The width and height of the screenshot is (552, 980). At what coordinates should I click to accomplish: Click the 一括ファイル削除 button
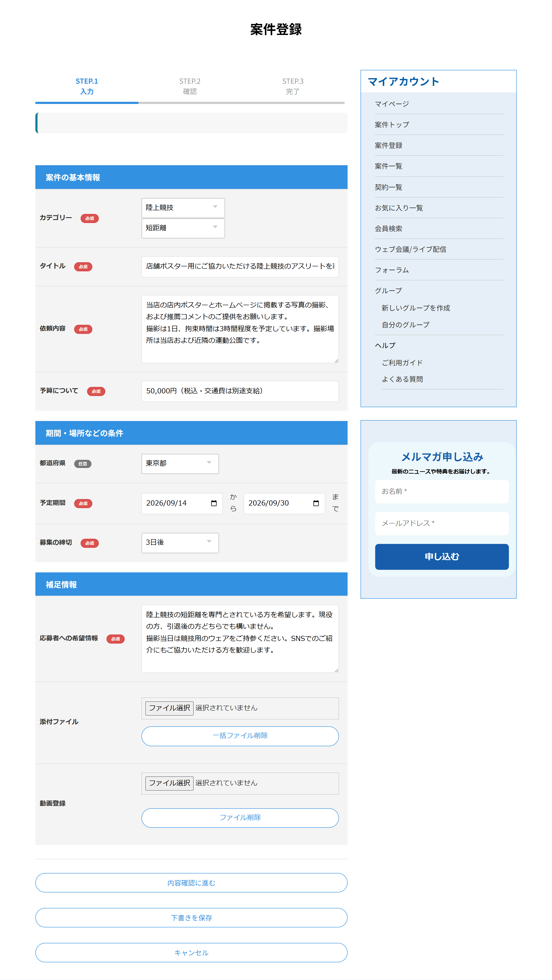point(240,736)
